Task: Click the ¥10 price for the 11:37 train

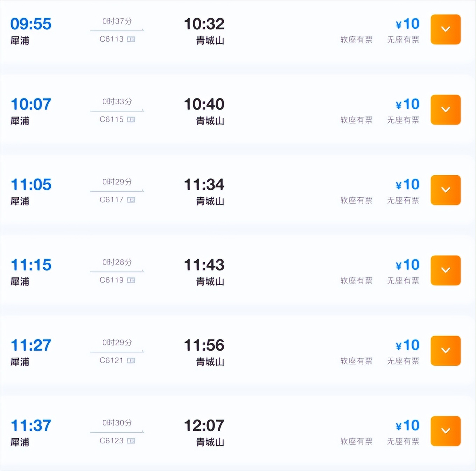Action: click(407, 426)
